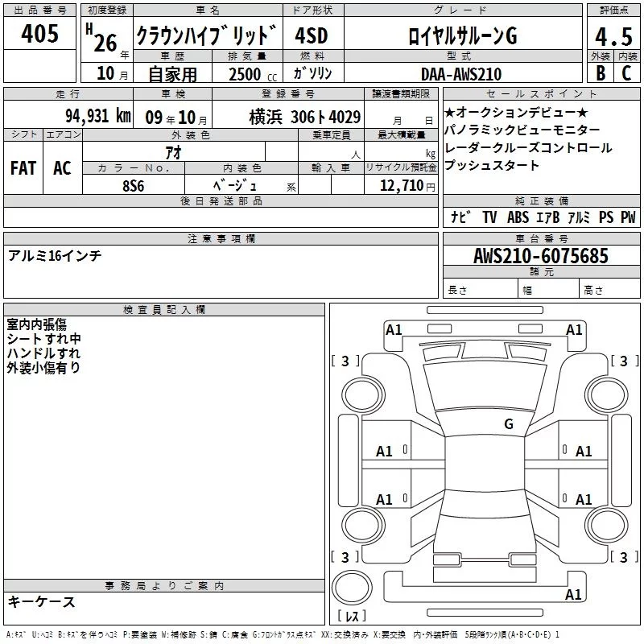Select the エアB airbag equipment item
The image size is (644, 644).
[550, 217]
